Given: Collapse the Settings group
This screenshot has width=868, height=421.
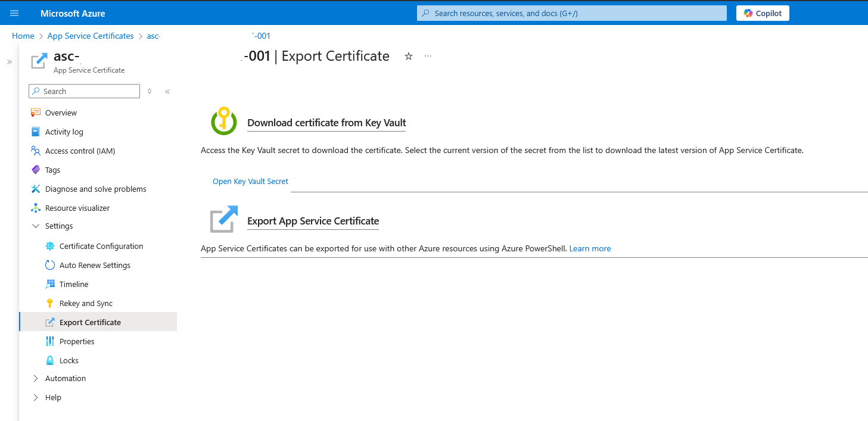Looking at the screenshot, I should tap(36, 226).
